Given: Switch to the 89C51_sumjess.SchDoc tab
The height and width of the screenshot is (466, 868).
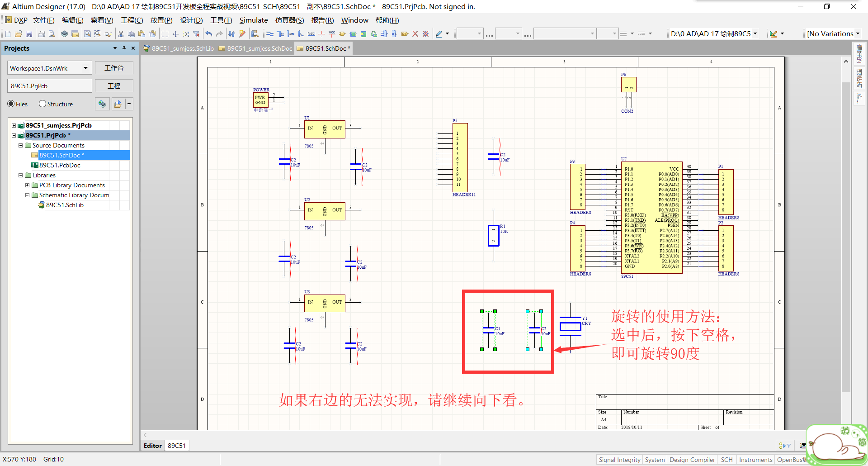Looking at the screenshot, I should point(255,48).
